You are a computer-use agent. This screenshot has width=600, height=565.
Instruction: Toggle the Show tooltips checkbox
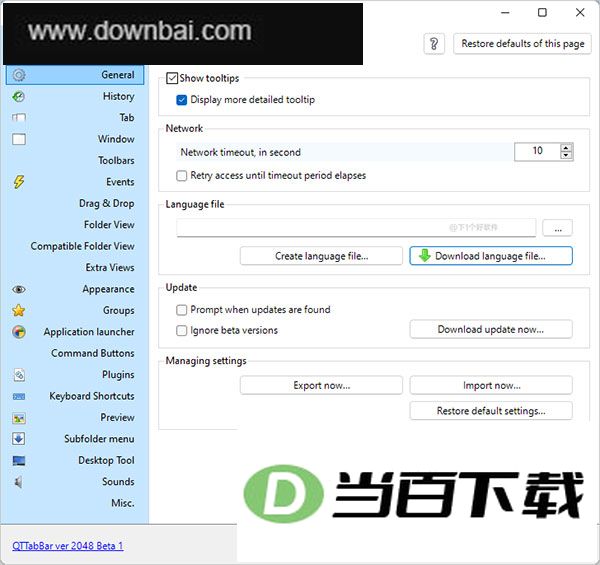[172, 78]
